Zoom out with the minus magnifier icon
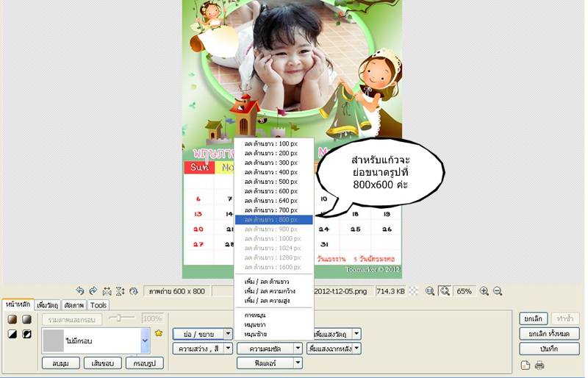This screenshot has height=378, width=588. 498,291
